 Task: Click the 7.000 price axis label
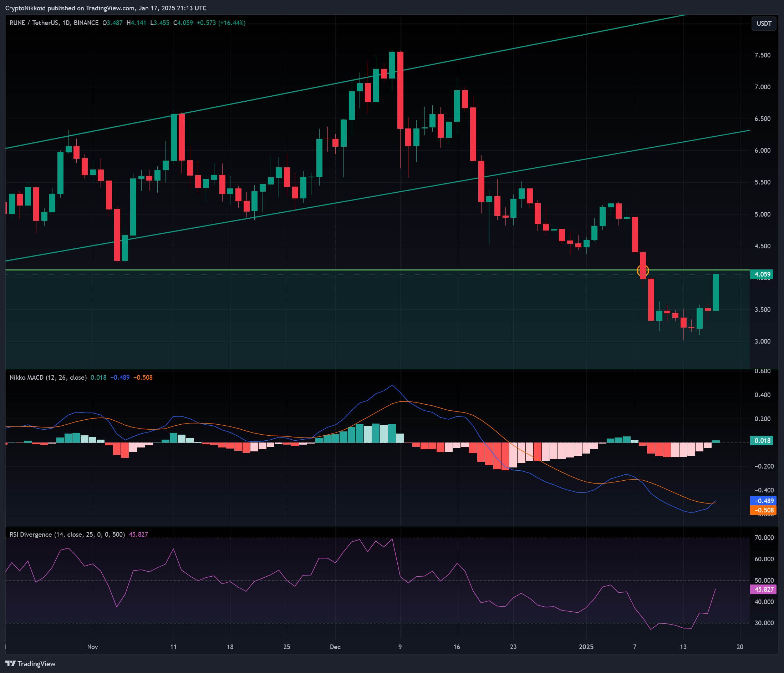point(763,87)
